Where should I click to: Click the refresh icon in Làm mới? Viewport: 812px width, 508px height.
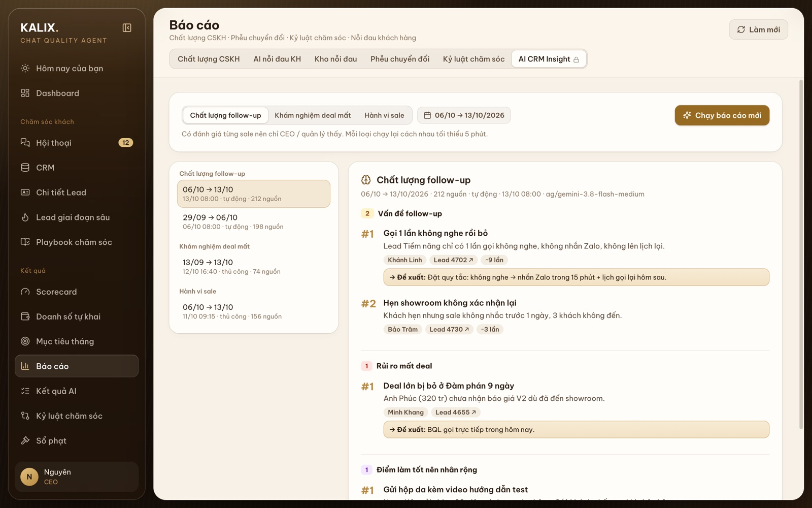(x=741, y=30)
